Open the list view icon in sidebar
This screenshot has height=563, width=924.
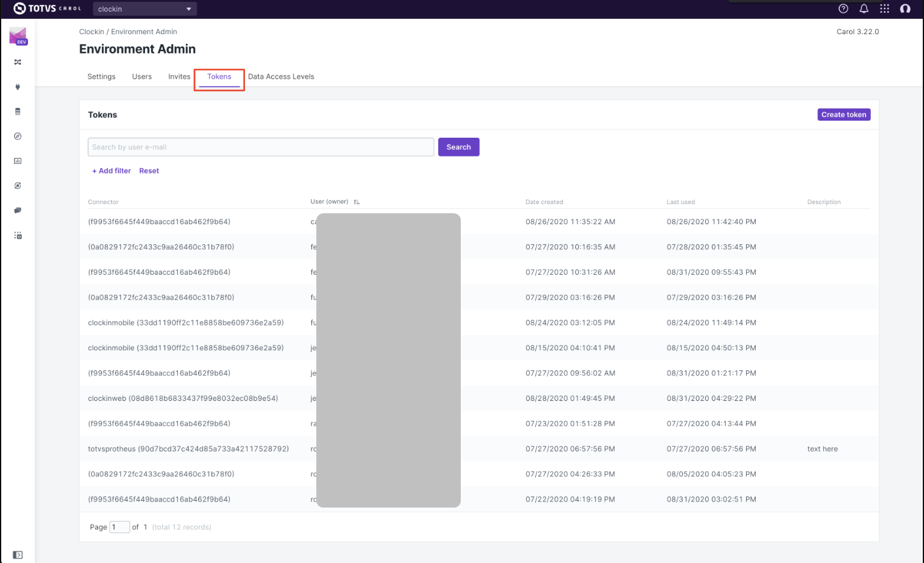click(x=18, y=235)
